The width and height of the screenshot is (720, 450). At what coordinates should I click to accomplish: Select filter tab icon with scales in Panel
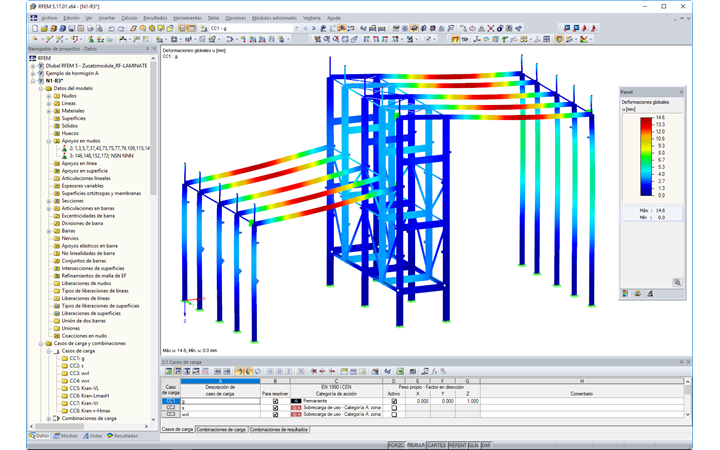pyautogui.click(x=637, y=293)
